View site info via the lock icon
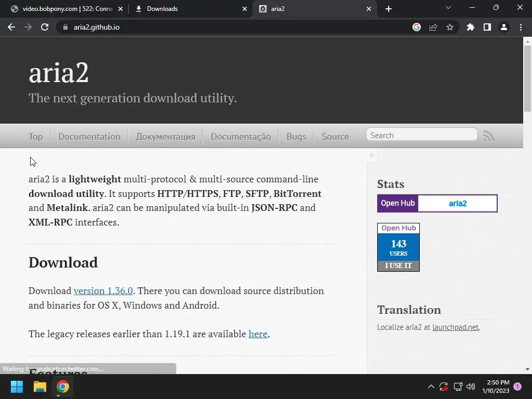The height and width of the screenshot is (399, 532). [x=65, y=27]
